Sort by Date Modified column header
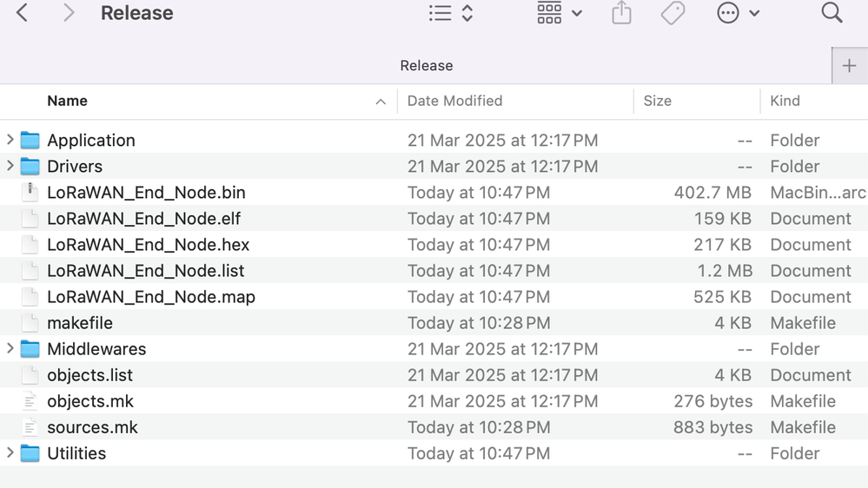Screen dimensions: 868x488 click(454, 101)
